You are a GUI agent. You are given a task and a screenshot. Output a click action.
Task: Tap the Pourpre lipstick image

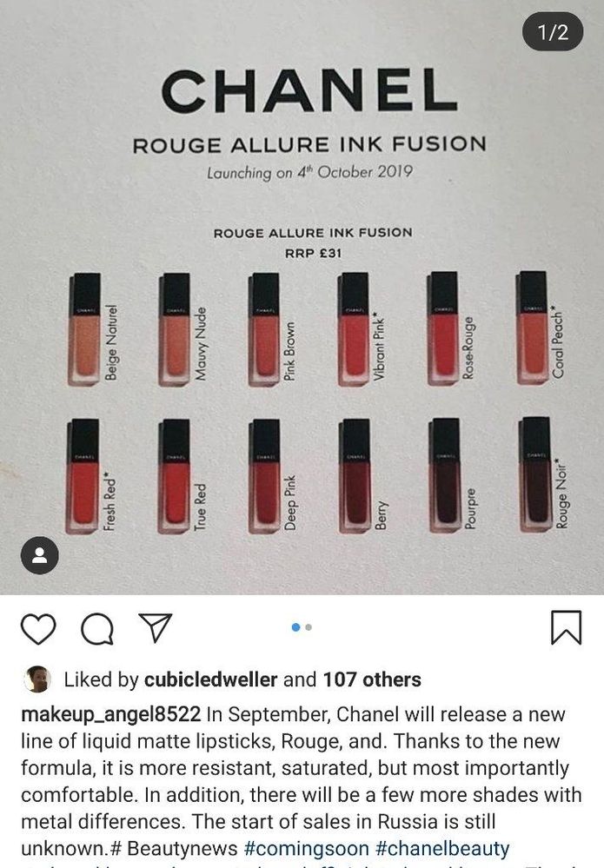point(444,475)
